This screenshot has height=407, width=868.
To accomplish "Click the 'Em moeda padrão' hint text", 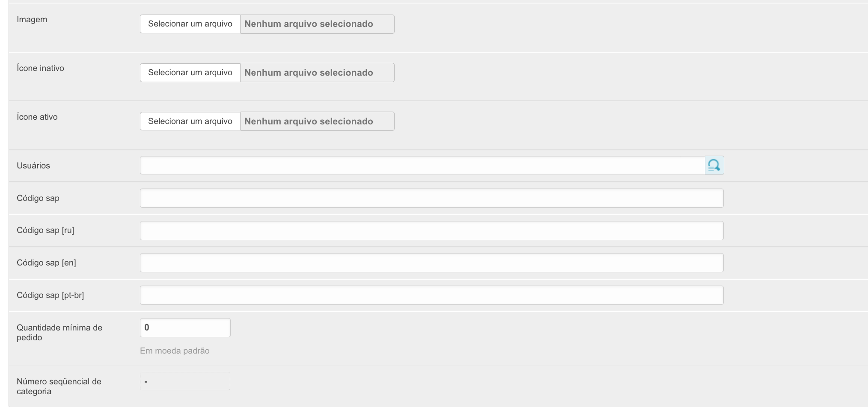I will [175, 351].
